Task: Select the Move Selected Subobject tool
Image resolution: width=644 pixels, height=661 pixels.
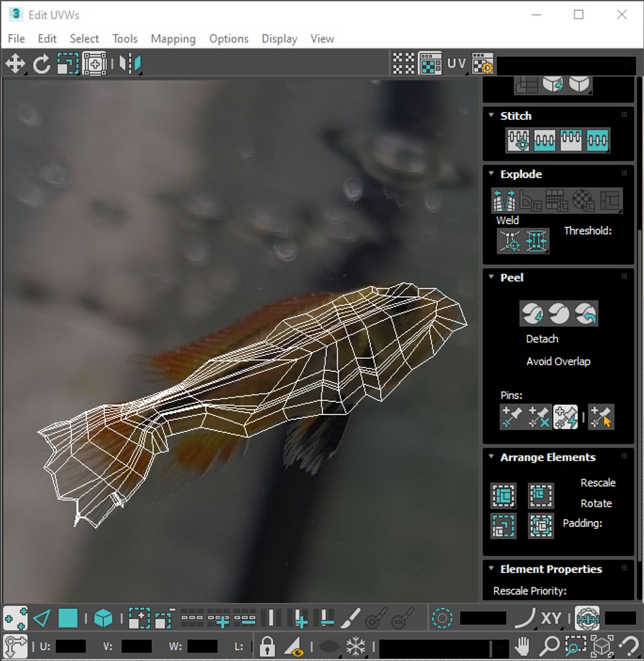Action: [x=15, y=64]
